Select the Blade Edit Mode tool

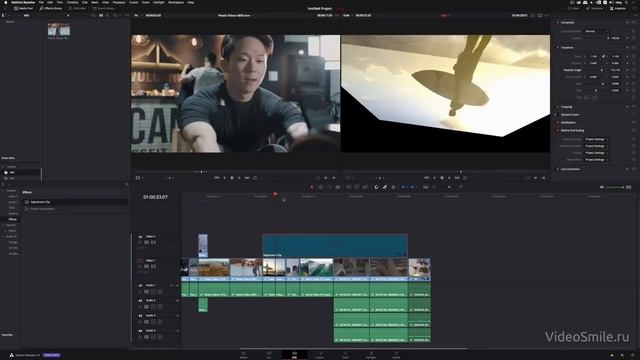(x=338, y=187)
